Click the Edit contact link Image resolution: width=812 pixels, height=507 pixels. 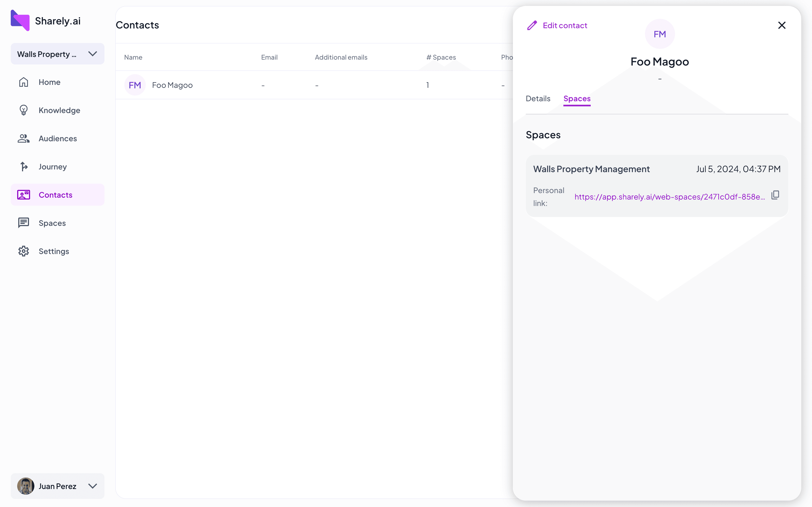tap(565, 26)
